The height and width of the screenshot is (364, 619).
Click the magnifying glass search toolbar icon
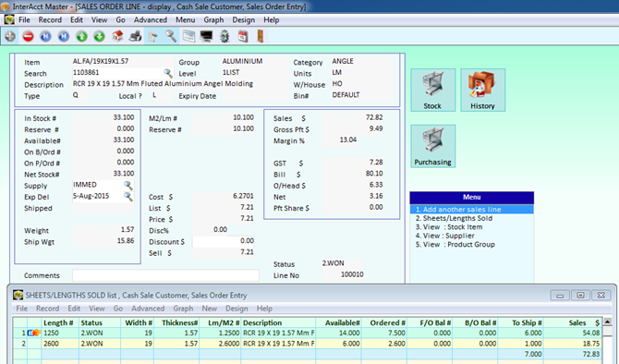(171, 36)
